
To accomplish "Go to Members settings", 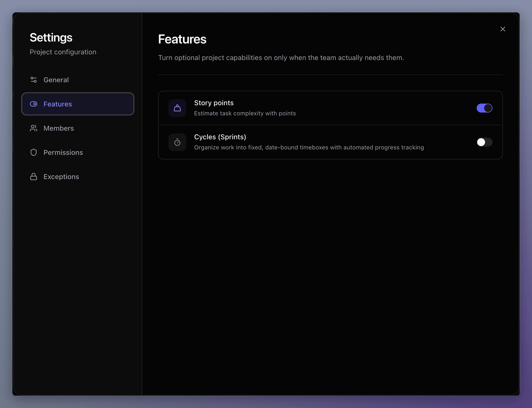I will click(78, 128).
